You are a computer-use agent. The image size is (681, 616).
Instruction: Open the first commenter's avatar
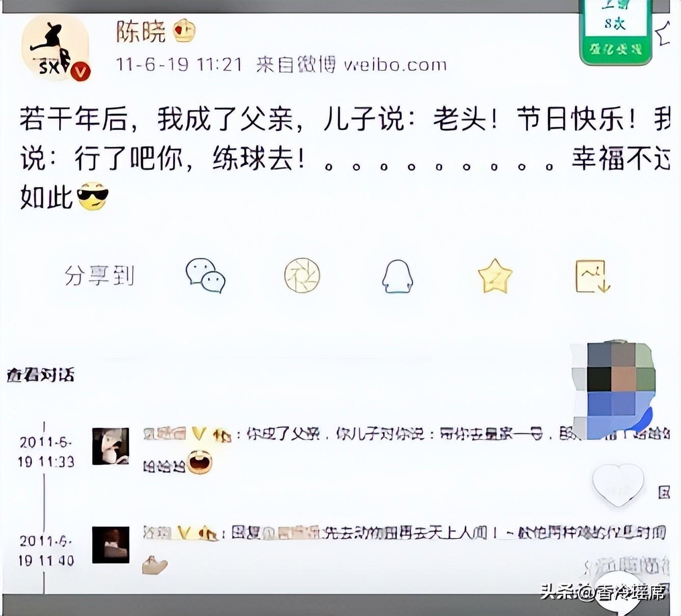click(x=111, y=446)
